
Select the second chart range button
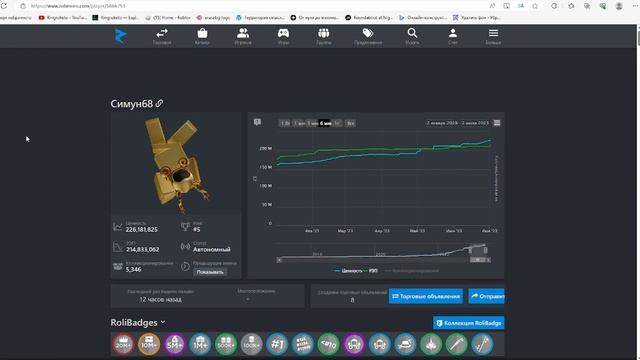(299, 123)
